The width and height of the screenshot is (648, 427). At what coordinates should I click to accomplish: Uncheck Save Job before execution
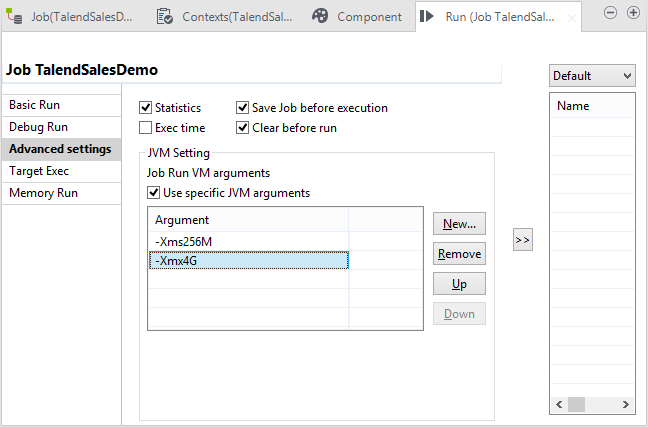[x=243, y=108]
